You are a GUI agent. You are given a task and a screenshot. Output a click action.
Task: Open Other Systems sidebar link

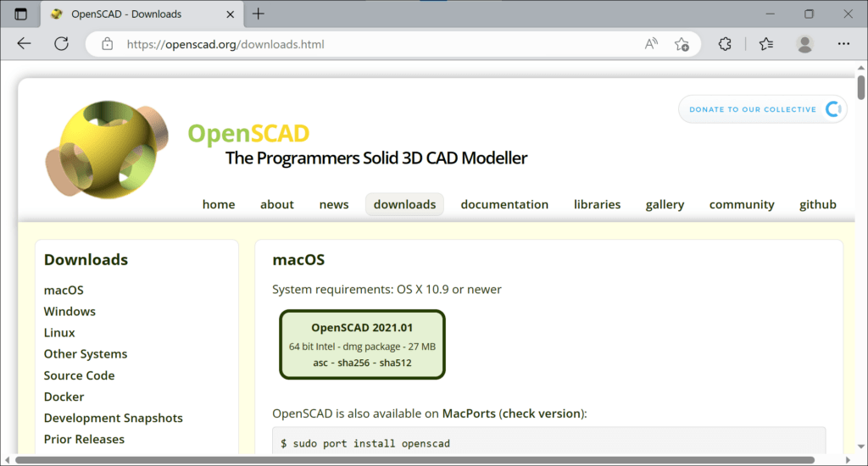click(x=86, y=353)
